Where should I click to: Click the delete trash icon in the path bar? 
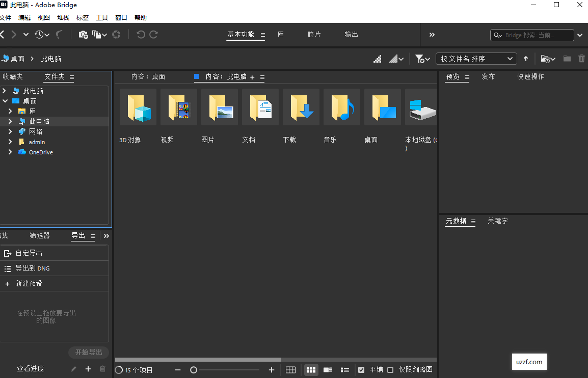(x=581, y=59)
